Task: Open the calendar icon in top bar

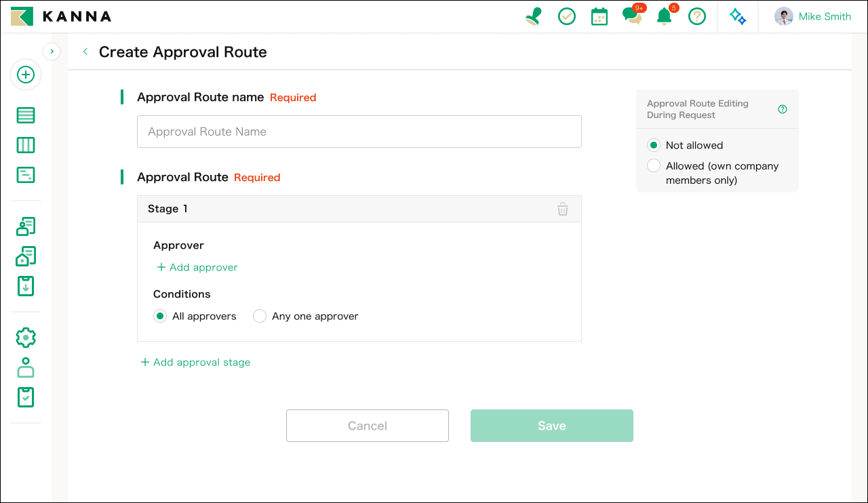Action: [599, 16]
